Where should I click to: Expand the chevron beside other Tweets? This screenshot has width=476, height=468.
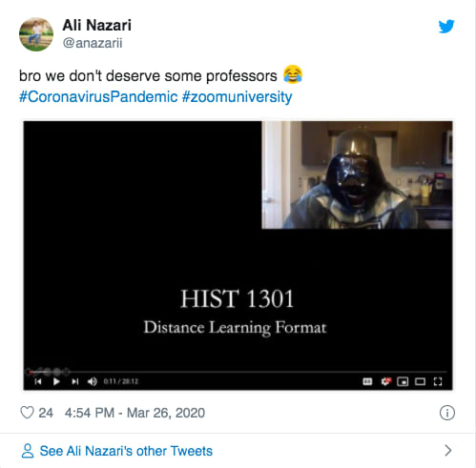(x=447, y=451)
